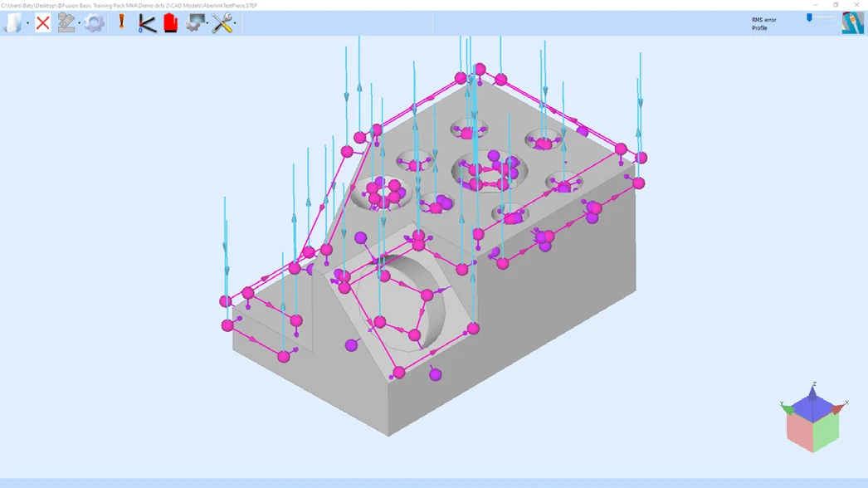Viewport: 868px width, 488px height.
Task: Click the red X delete icon
Action: coord(42,23)
